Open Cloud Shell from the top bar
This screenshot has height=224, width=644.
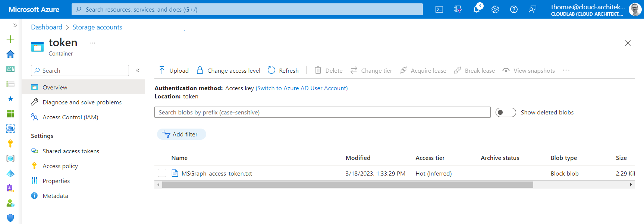coord(439,9)
